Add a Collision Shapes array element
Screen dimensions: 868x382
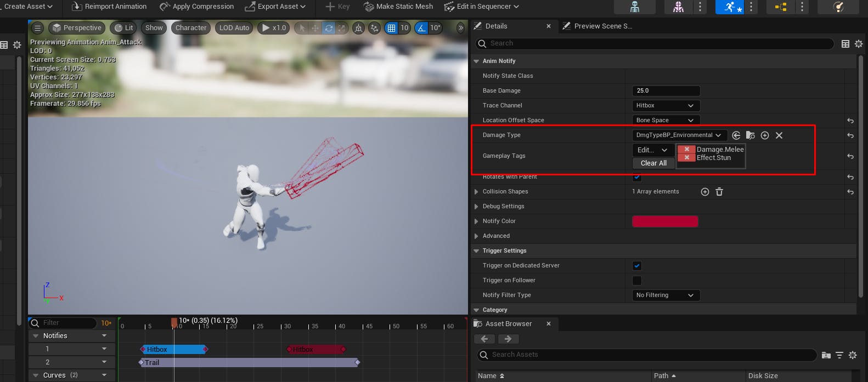[705, 192]
